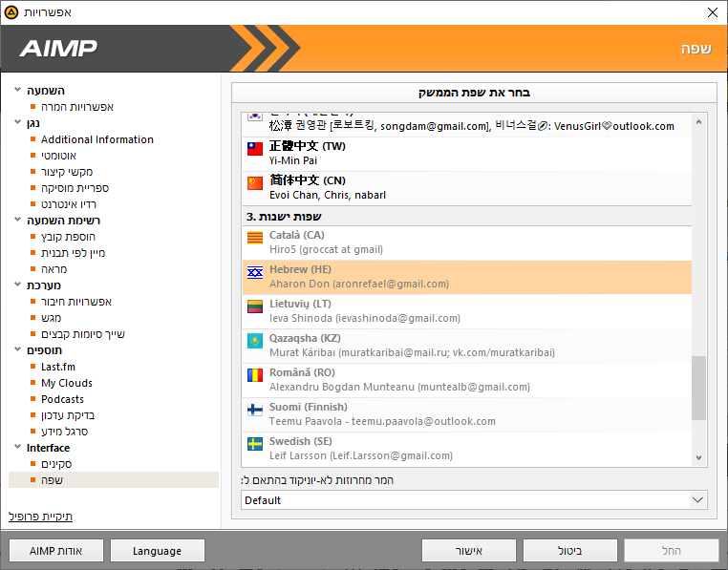Open the סקינים skins page
Viewport: 728px width, 570px height.
pos(56,464)
